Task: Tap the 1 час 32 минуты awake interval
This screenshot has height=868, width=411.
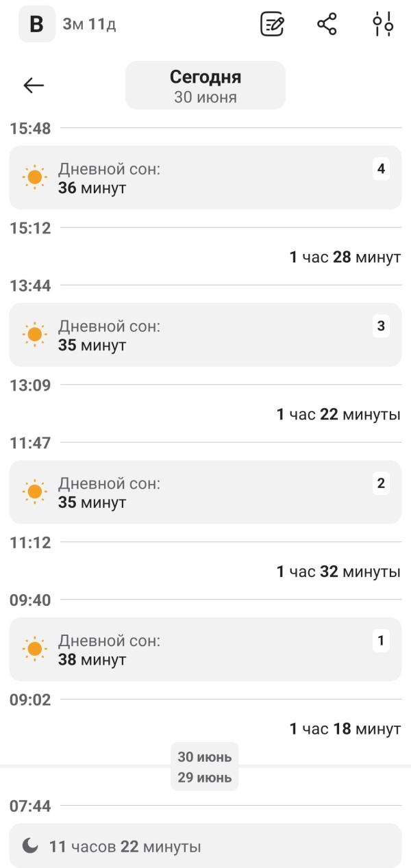Action: point(338,572)
